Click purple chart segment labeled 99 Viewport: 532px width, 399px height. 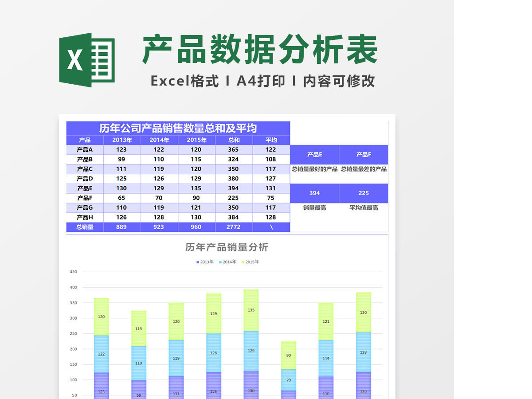click(139, 390)
